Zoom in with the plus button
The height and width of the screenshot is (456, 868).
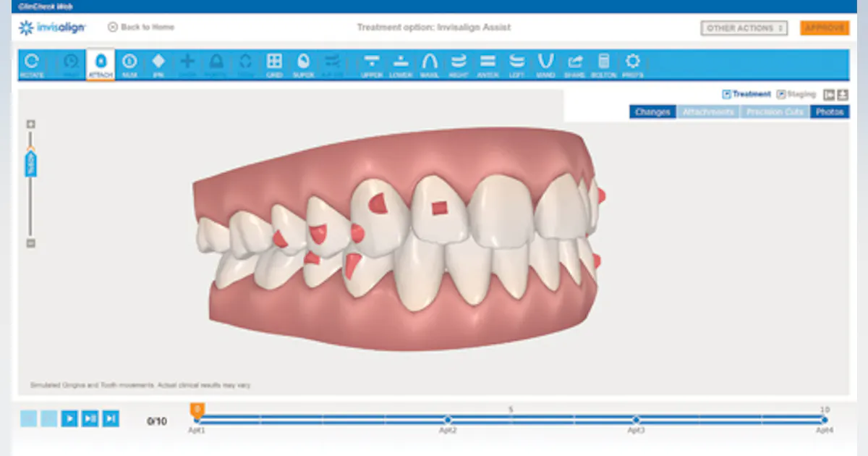click(x=30, y=124)
